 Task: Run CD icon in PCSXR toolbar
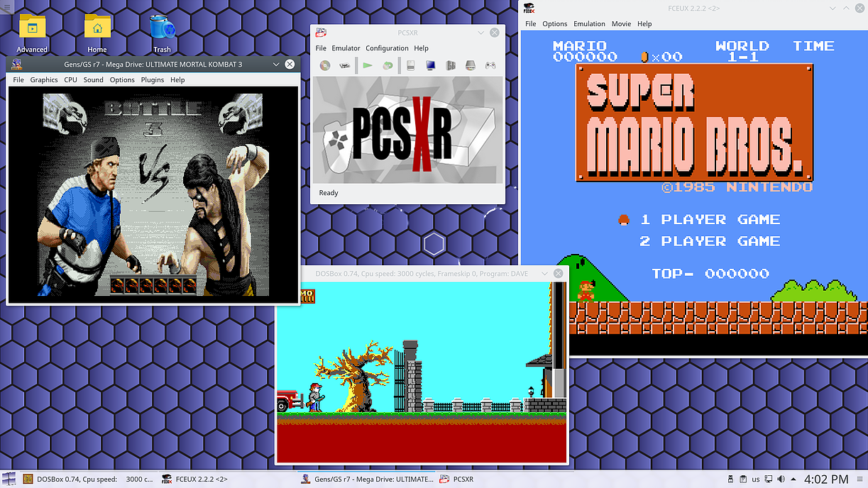point(325,65)
